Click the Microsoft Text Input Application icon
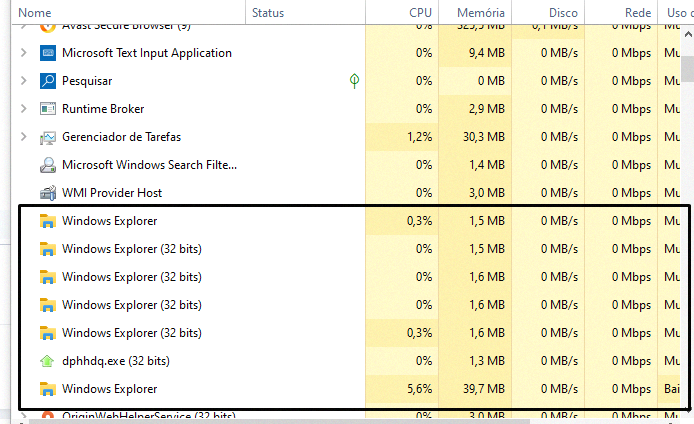This screenshot has width=694, height=424. click(48, 53)
